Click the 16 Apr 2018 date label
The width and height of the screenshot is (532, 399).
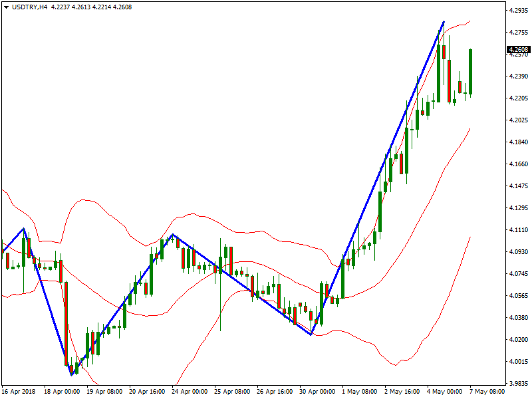point(20,392)
